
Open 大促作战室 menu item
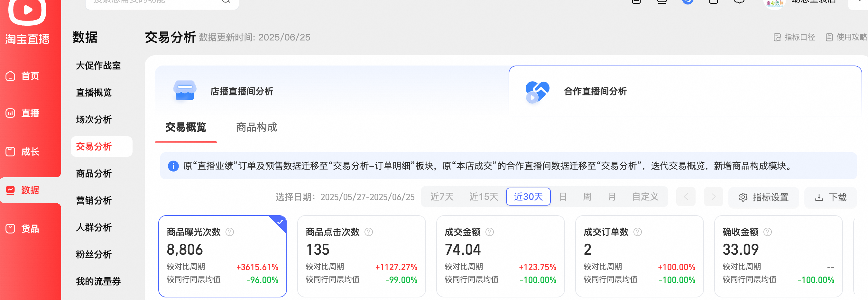(98, 66)
